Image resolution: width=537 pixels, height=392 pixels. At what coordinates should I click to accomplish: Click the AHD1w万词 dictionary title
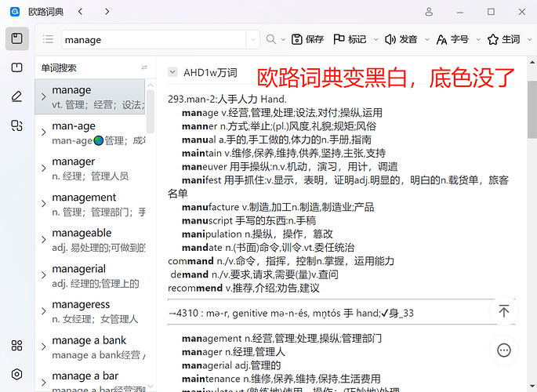[x=210, y=73]
